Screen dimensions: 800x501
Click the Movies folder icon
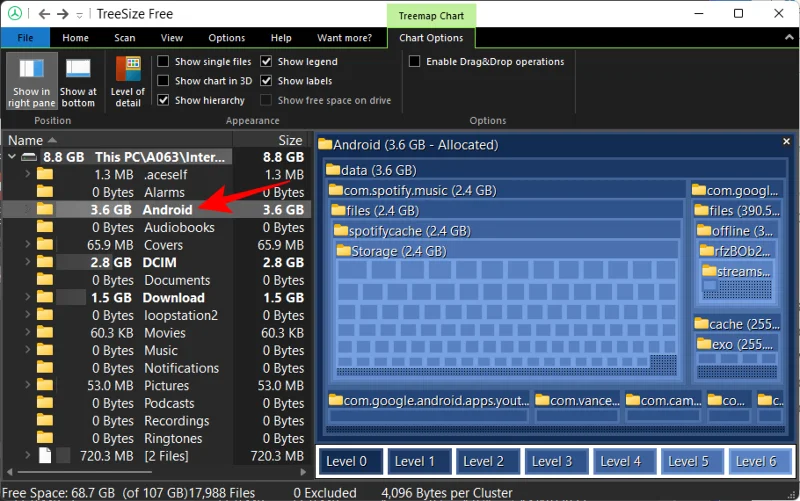click(45, 333)
